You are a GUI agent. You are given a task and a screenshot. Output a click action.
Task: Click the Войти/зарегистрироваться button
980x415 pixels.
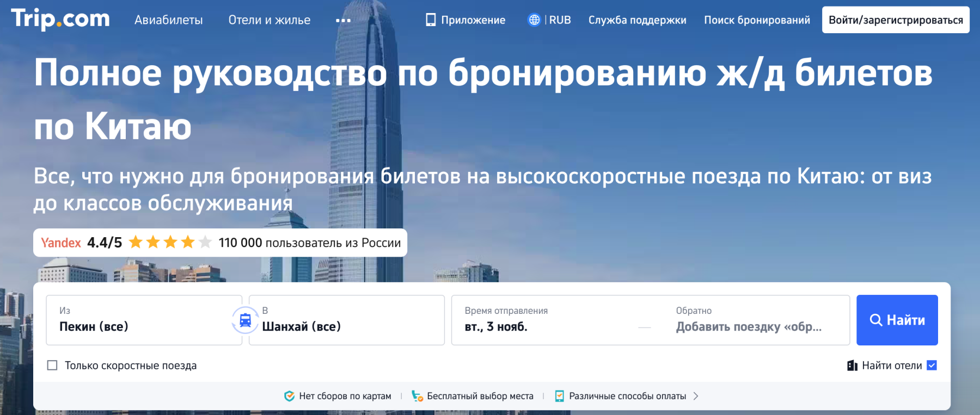pos(896,20)
